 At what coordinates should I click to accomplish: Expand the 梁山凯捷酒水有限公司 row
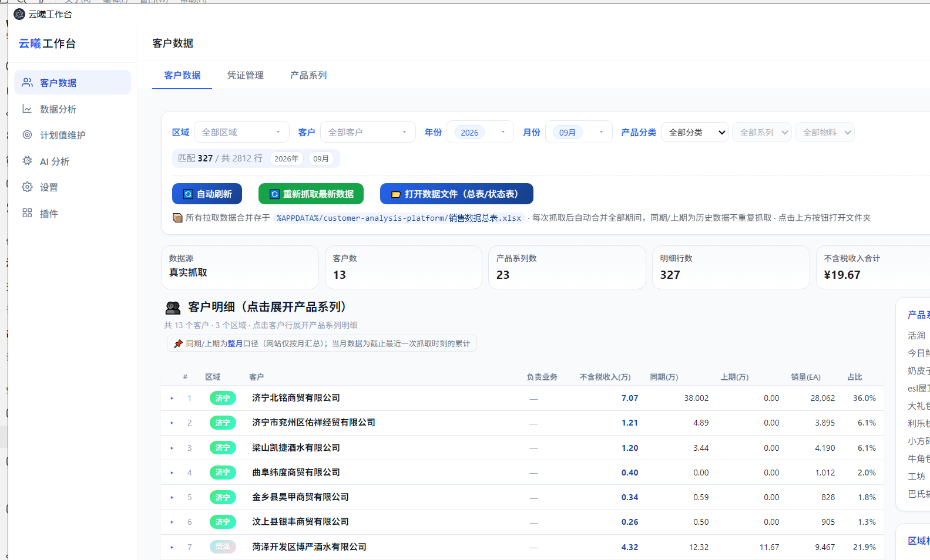tap(172, 448)
